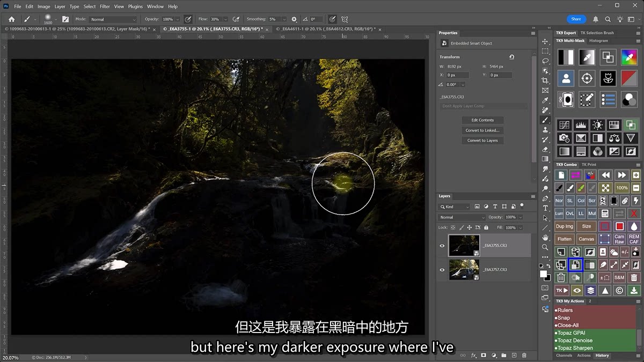Hide the _E6A3755.CR3 layer
Viewport: 644px width, 362px height.
(x=442, y=246)
